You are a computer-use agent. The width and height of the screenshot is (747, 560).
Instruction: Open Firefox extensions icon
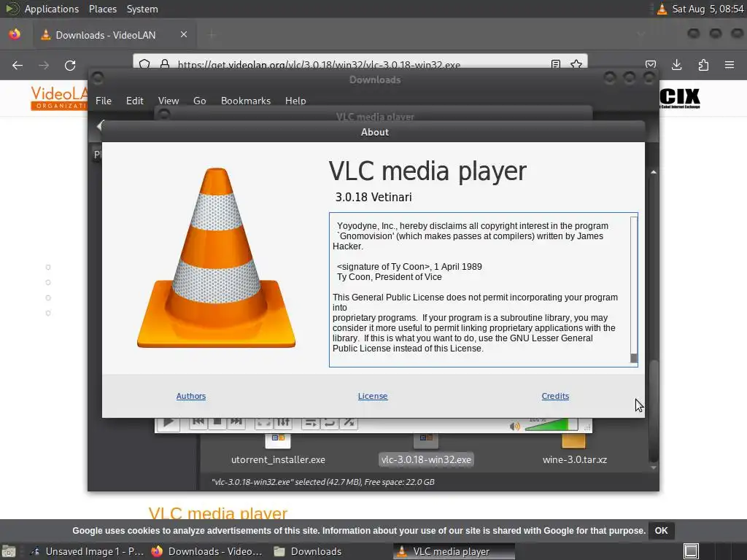coord(703,65)
